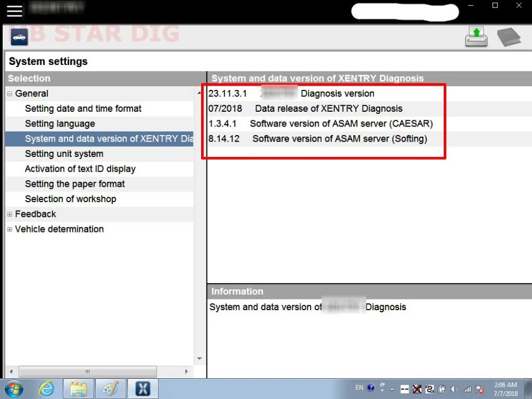Open Action Center flag icon
Image resolution: width=532 pixels, height=399 pixels.
(480, 389)
